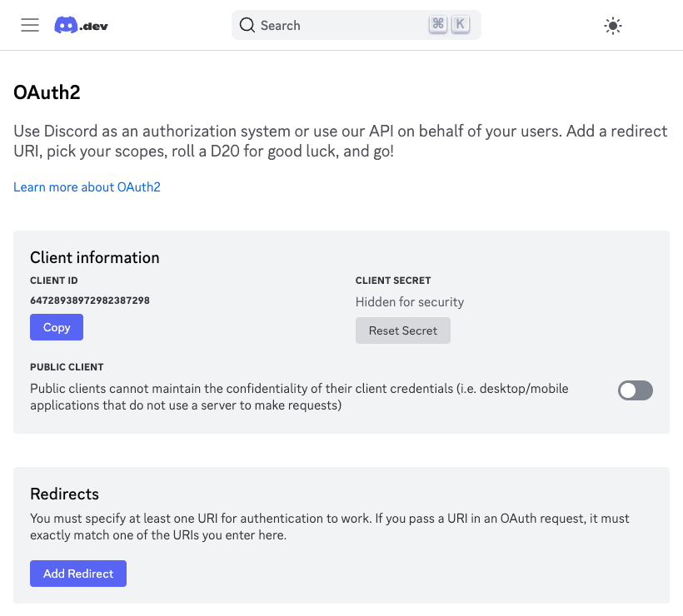This screenshot has width=683, height=616.
Task: Click the OAuth2 page heading
Action: (47, 92)
